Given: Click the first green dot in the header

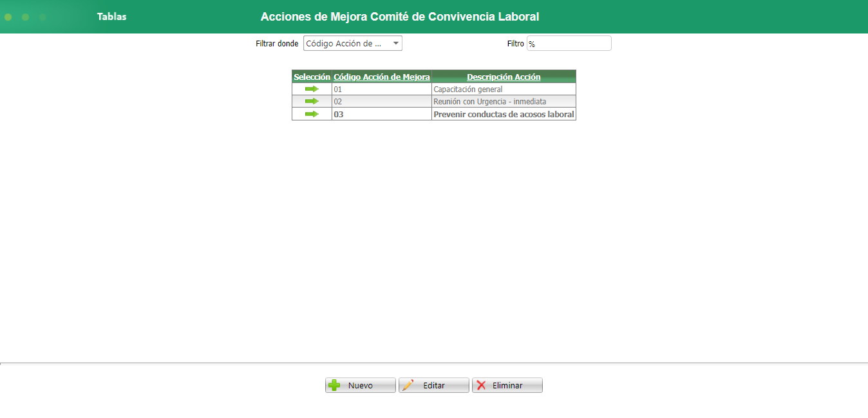Looking at the screenshot, I should tap(7, 17).
